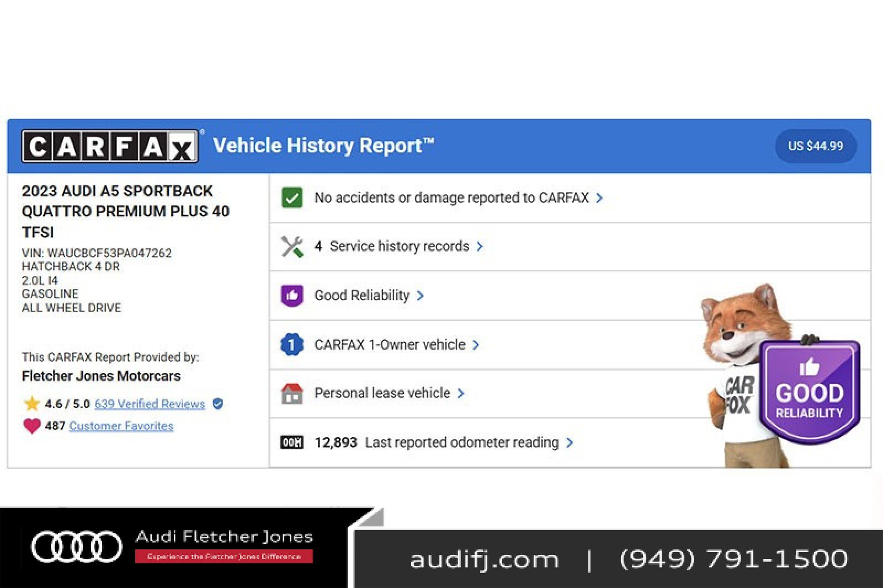The height and width of the screenshot is (588, 883).
Task: Expand chevron after Last reported odometer reading
Action: 570,443
